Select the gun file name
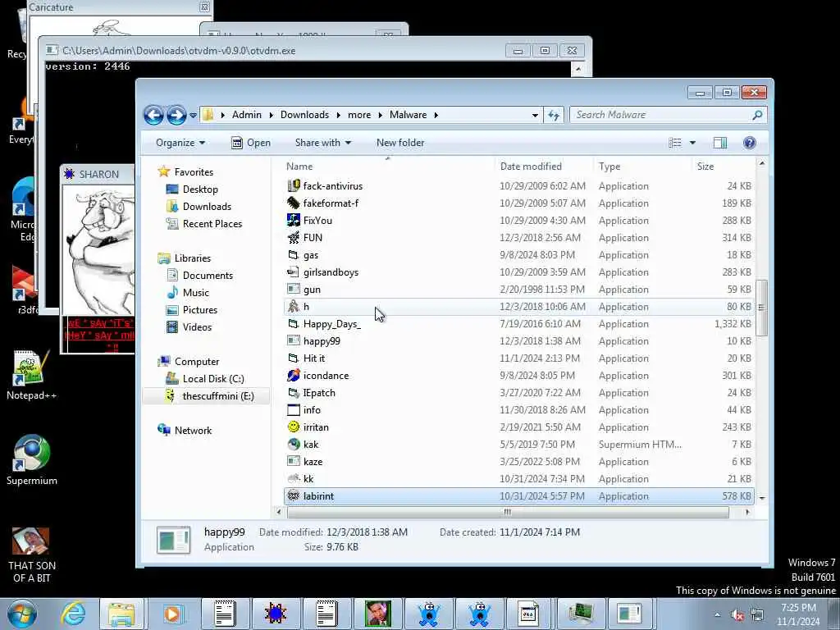840x630 pixels. click(312, 290)
